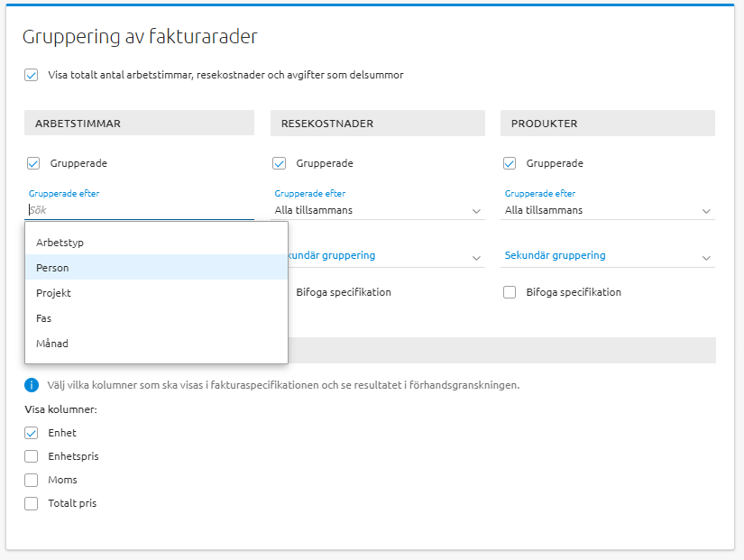Open Resekostnader Grupperade efter dropdown
Screen dimensions: 744x560
point(378,210)
